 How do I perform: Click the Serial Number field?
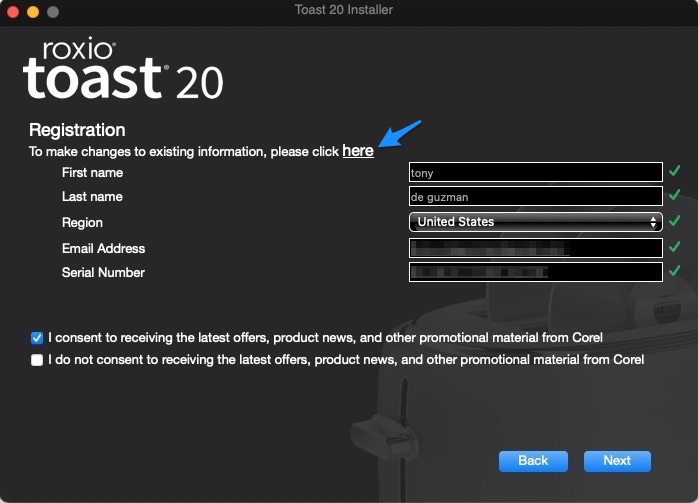[x=536, y=272]
